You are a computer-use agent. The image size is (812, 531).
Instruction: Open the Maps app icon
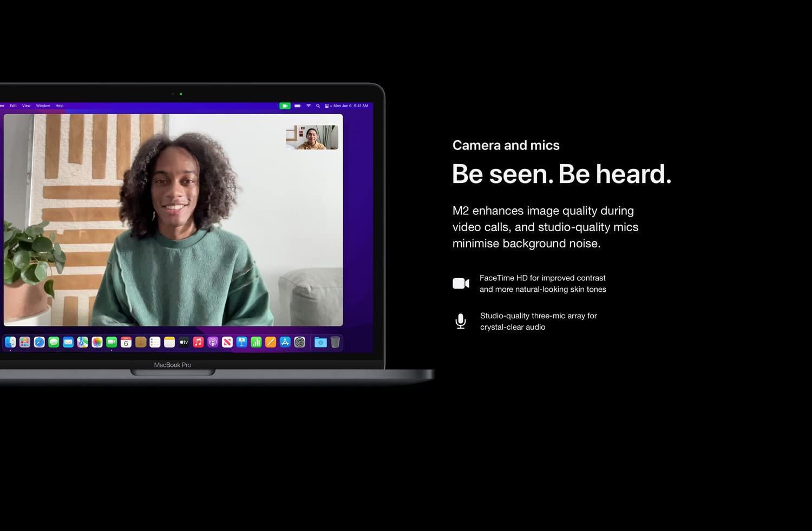click(x=82, y=342)
